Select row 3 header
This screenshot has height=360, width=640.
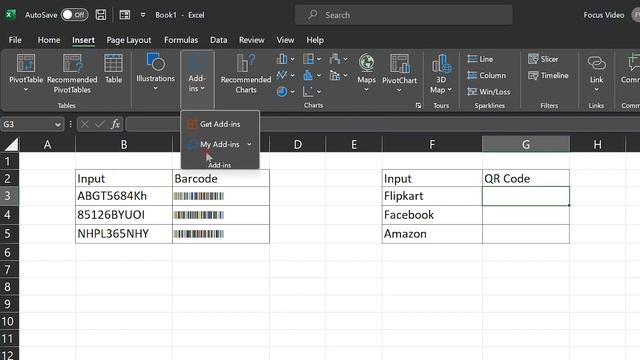coord(8,196)
